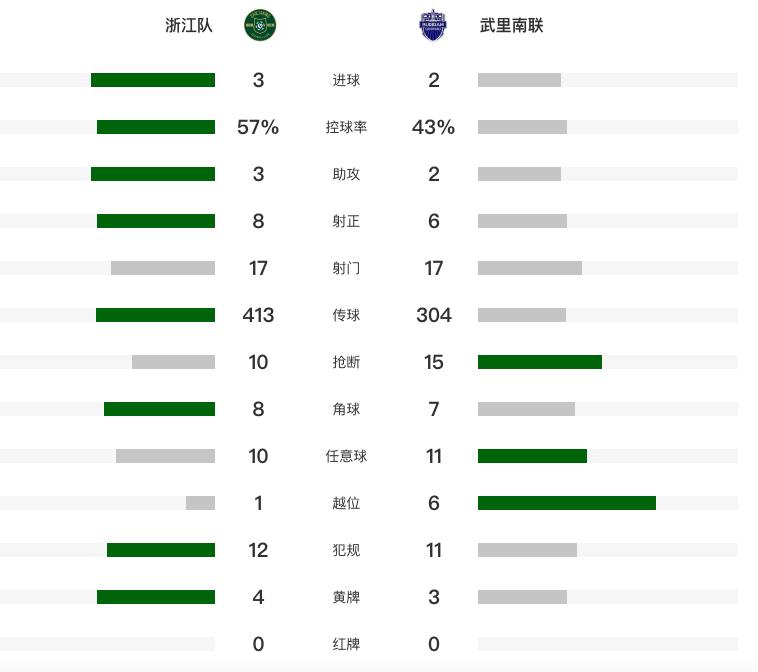The width and height of the screenshot is (758, 672).
Task: Click the 413 passes value
Action: click(258, 315)
